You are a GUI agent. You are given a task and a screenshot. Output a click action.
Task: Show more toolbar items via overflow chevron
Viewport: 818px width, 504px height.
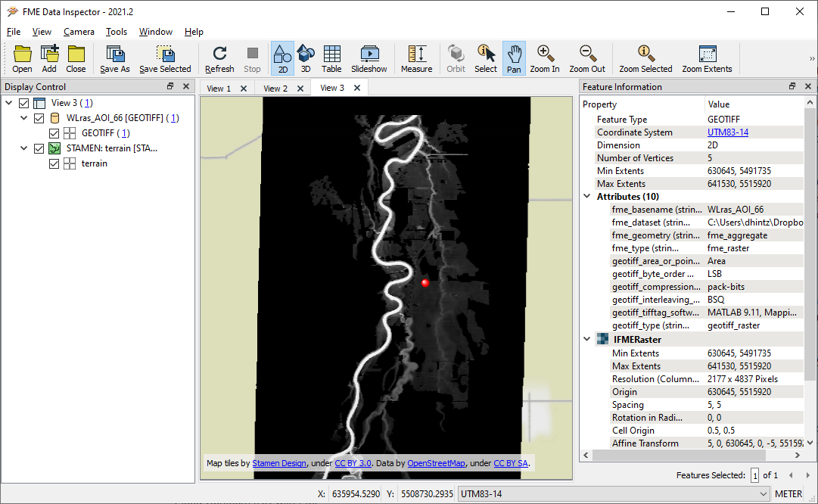[x=812, y=58]
